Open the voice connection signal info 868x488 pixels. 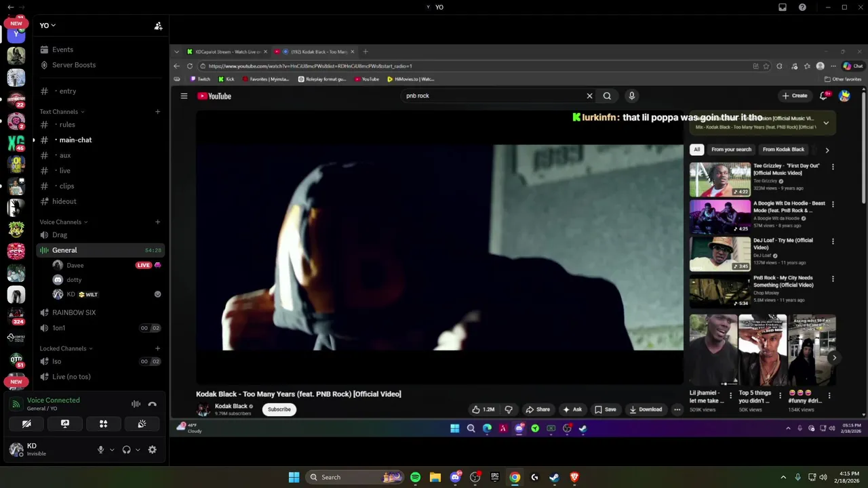coord(16,404)
